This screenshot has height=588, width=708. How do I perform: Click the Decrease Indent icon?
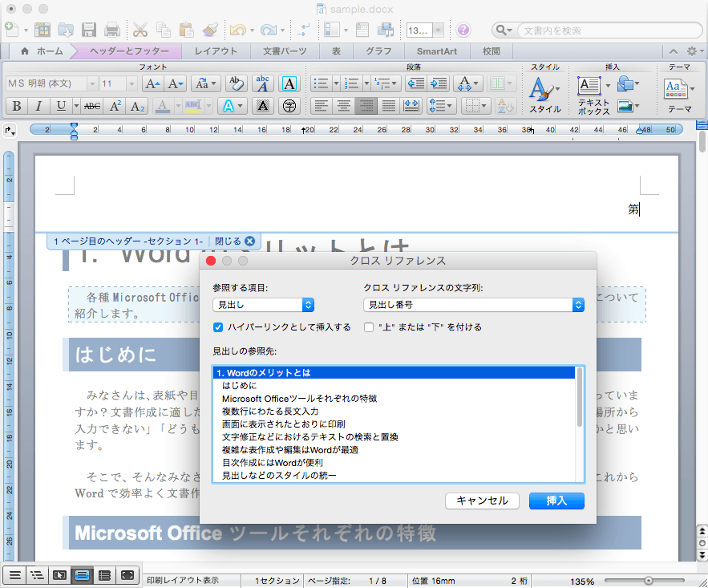tap(416, 83)
